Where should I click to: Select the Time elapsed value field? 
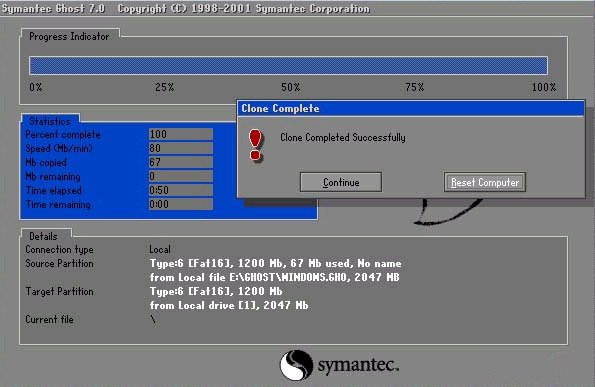click(181, 190)
